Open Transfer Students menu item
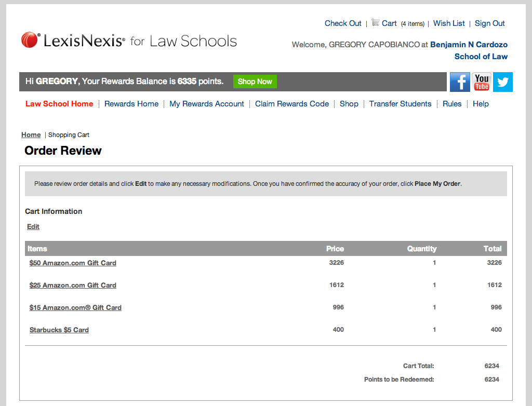This screenshot has width=532, height=406. click(401, 104)
